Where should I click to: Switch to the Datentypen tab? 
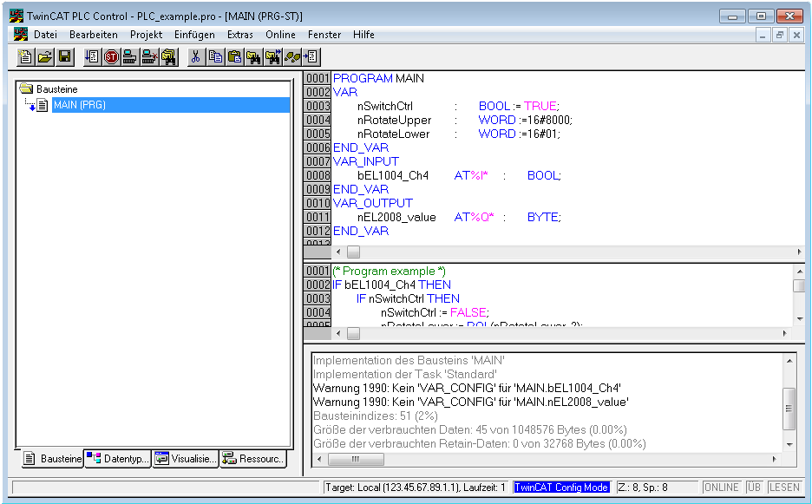click(x=118, y=459)
